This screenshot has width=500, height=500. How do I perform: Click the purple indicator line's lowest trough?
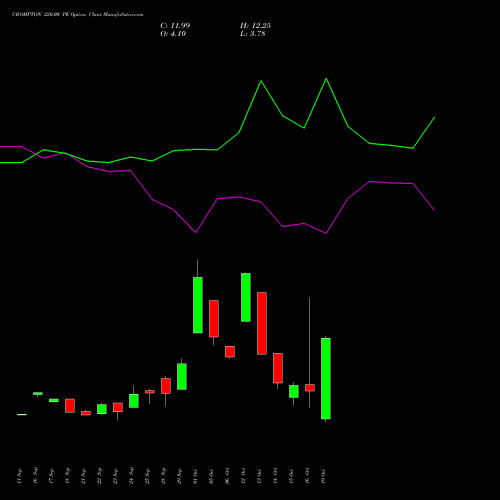[x=326, y=233]
